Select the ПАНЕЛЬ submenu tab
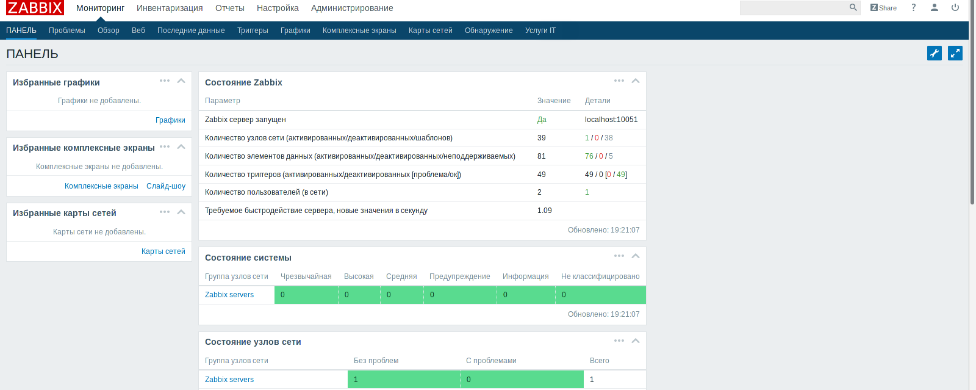The image size is (976, 390). coord(21,30)
